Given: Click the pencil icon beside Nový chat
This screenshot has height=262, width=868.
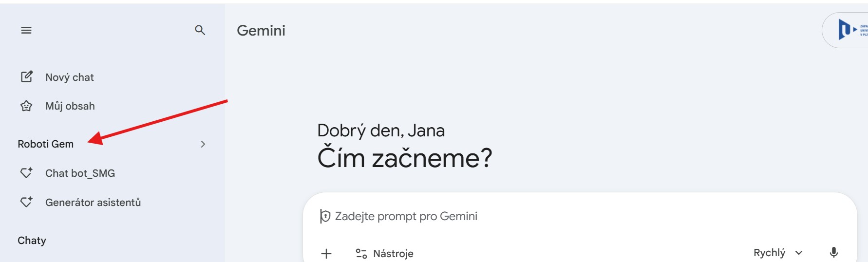Looking at the screenshot, I should (26, 77).
